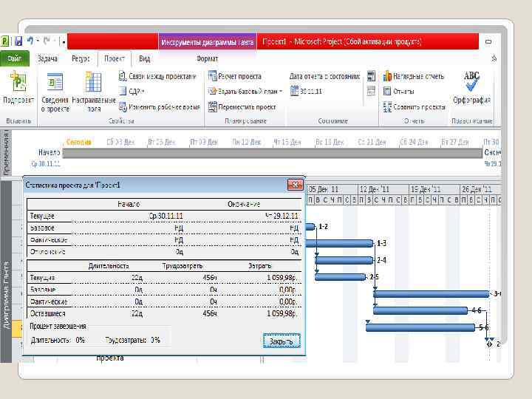Select Gantt bar labeled 2-4
This screenshot has width=532, height=399.
pos(344,260)
